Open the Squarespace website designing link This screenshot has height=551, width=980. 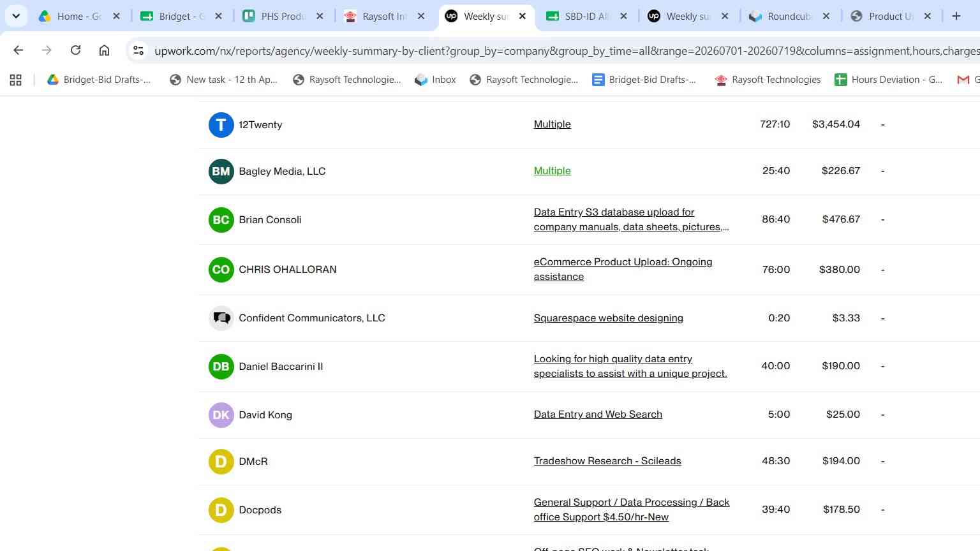pos(608,318)
